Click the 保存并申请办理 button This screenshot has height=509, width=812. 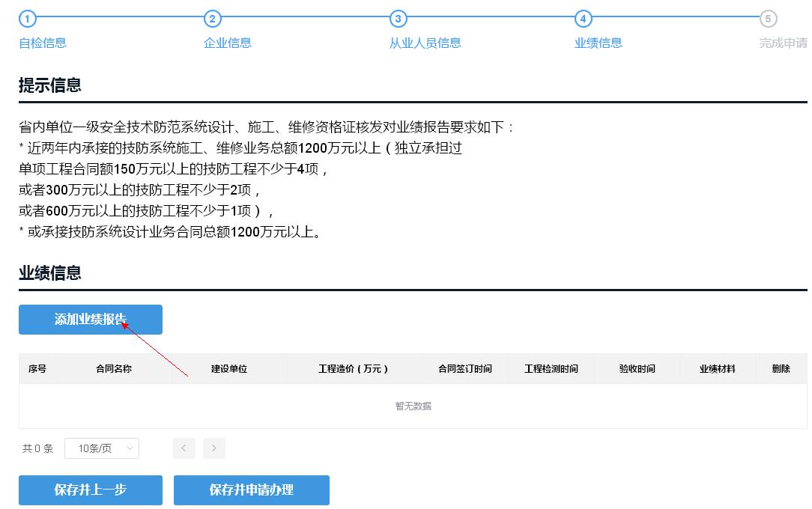tap(252, 490)
